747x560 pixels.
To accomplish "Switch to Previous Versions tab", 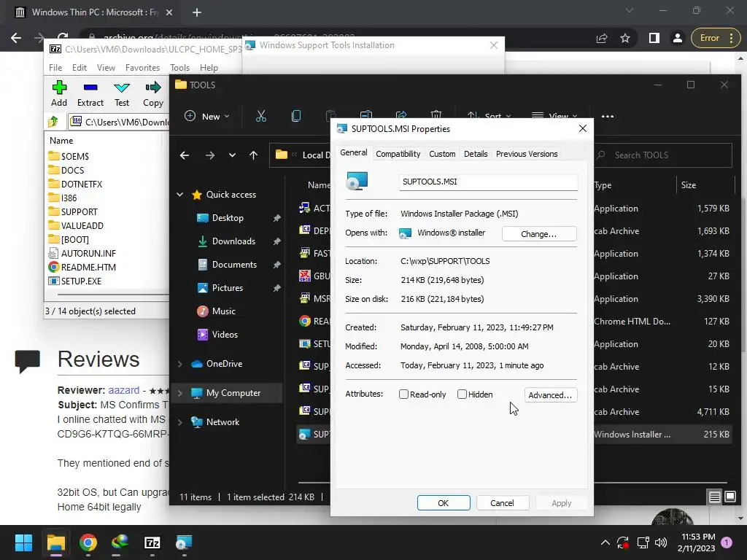I will 527,154.
